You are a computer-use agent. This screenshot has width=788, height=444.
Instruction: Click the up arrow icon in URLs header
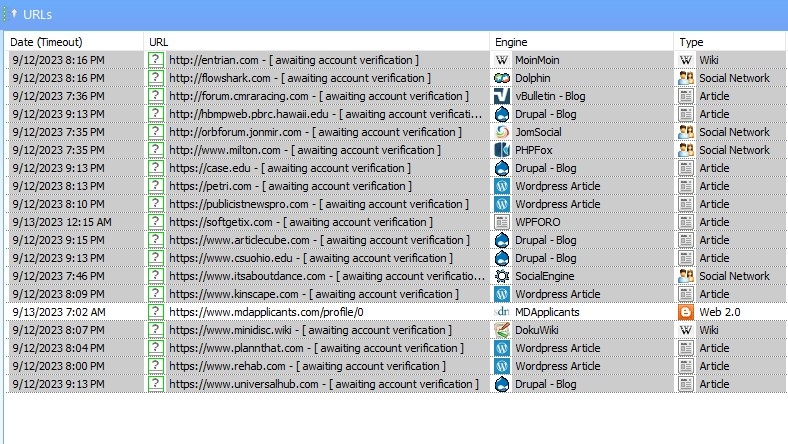[x=14, y=14]
